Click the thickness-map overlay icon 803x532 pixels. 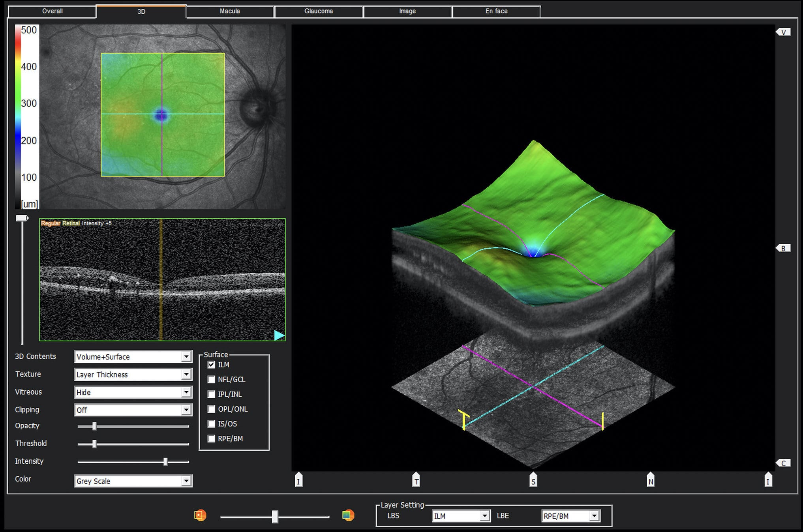pyautogui.click(x=348, y=515)
